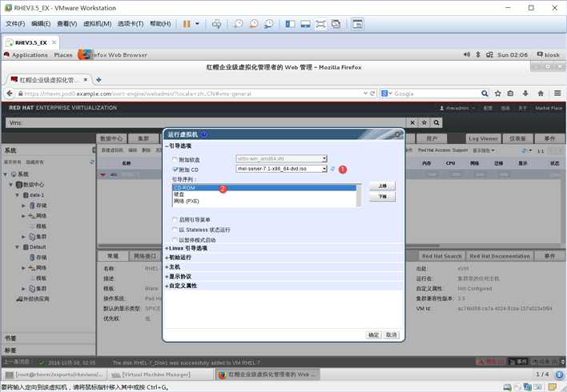
Task: Open a new Firefox tab with plus
Action: 99,80
